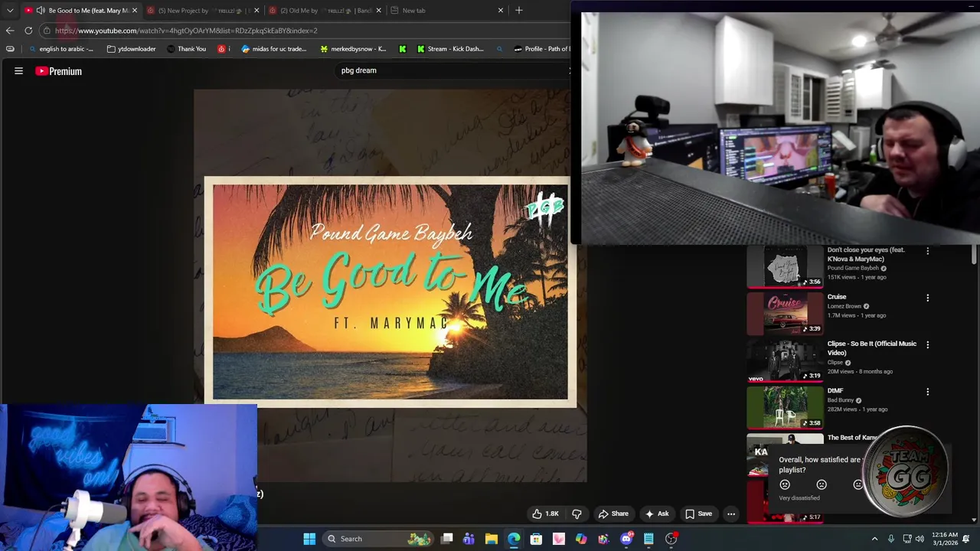This screenshot has height=551, width=980.
Task: Open the BandLab bookmark labeled i
Action: tap(223, 49)
